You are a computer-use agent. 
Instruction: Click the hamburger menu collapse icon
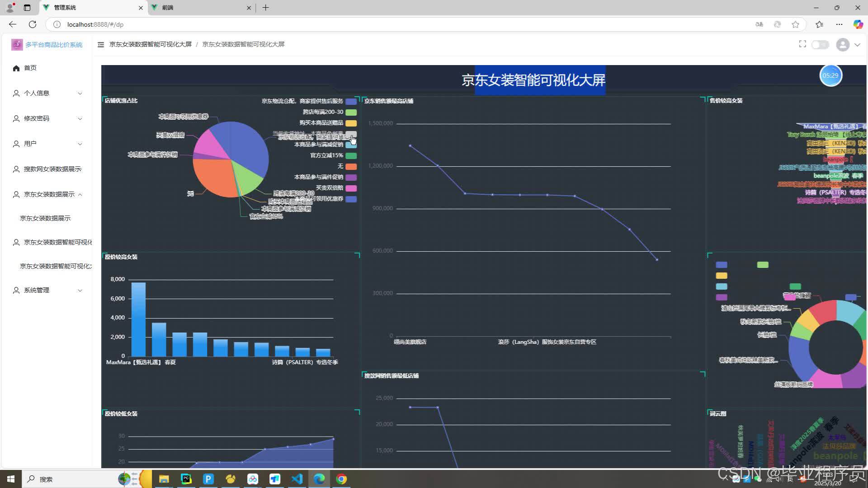pos(101,44)
